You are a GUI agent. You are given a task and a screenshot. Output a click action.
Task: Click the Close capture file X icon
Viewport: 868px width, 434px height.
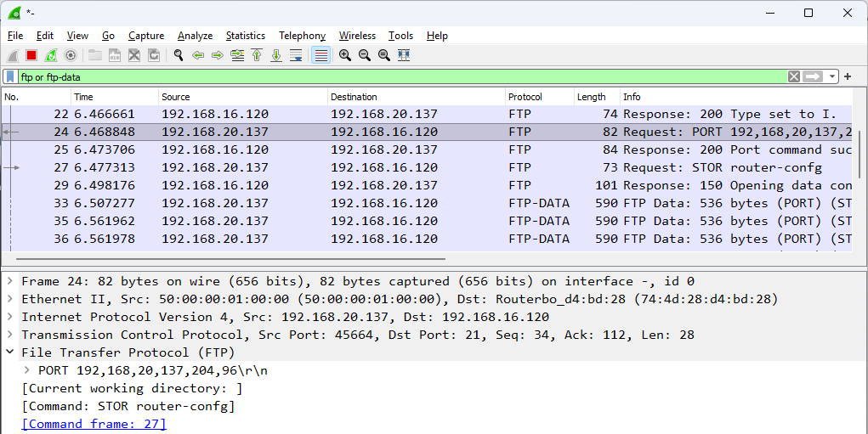134,55
